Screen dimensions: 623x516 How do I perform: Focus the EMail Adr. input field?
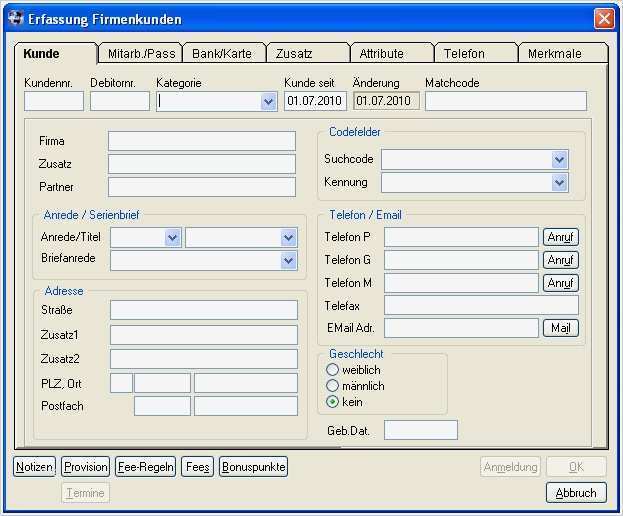click(x=461, y=328)
